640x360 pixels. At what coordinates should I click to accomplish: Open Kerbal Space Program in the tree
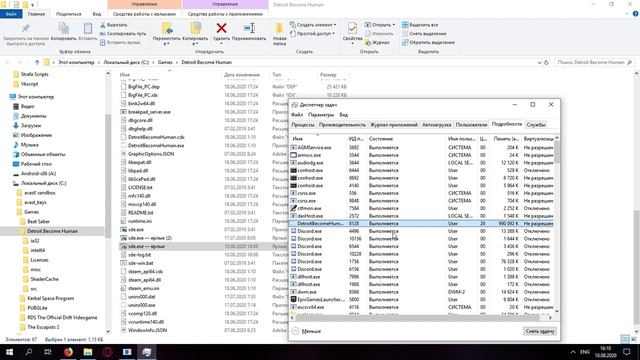pyautogui.click(x=51, y=298)
